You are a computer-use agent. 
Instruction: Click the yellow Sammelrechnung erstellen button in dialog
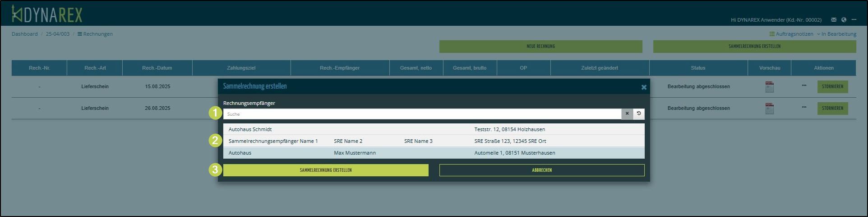pos(326,170)
